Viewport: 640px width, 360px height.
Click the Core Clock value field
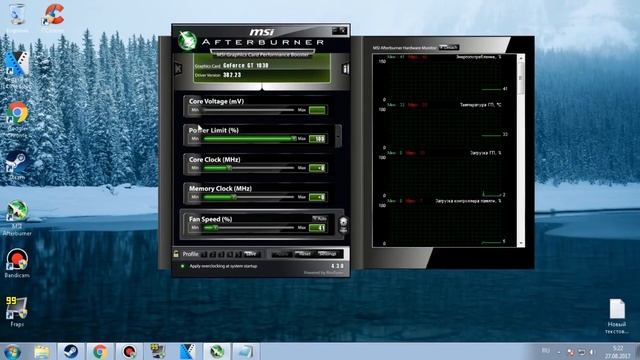318,168
